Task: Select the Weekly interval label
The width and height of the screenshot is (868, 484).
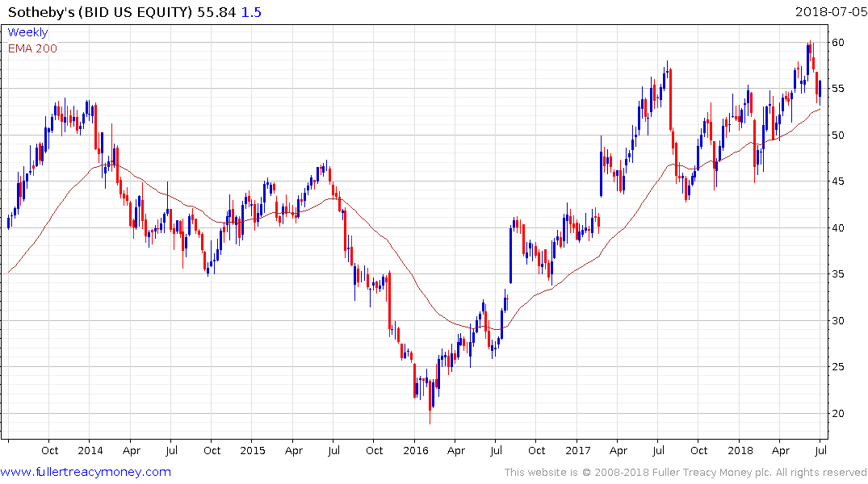Action: [x=27, y=32]
